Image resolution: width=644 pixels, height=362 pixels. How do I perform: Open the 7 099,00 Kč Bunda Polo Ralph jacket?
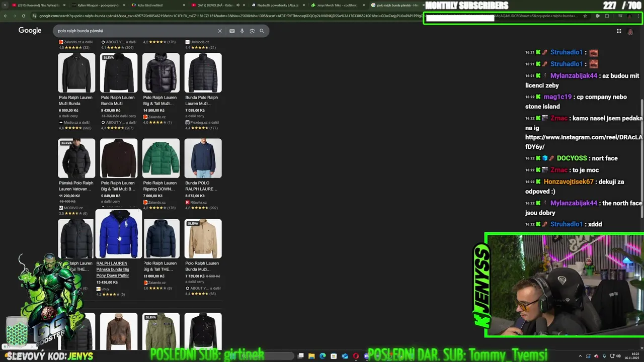pos(203,73)
